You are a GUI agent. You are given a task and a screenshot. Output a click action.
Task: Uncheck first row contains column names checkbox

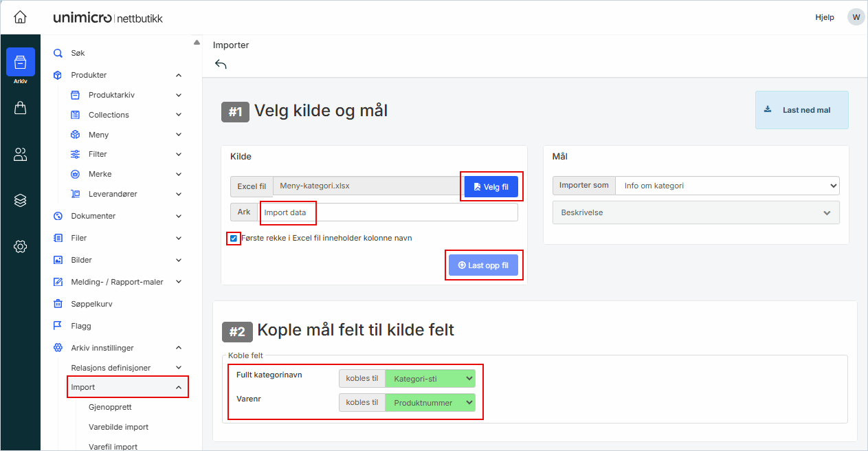click(x=234, y=239)
